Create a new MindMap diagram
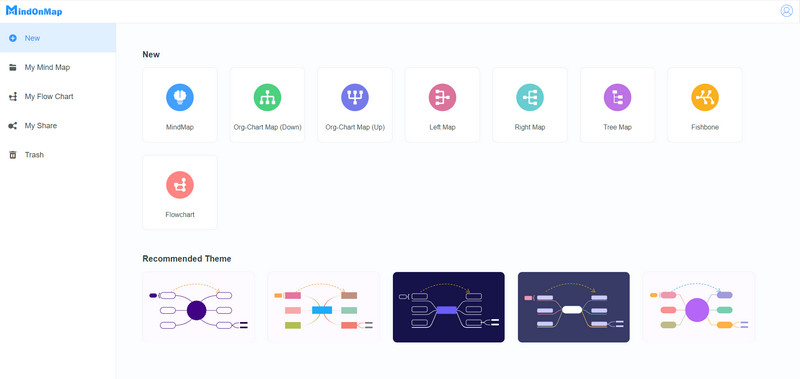800x379 pixels. click(180, 105)
